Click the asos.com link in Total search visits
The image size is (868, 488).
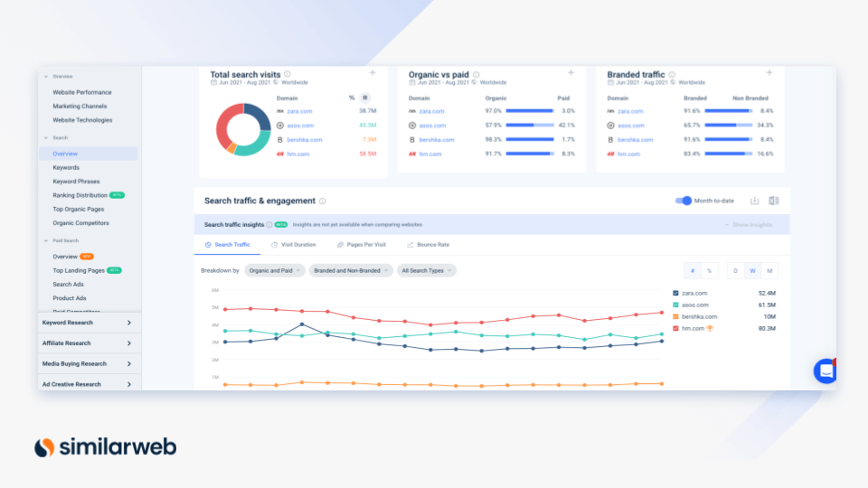pos(300,126)
